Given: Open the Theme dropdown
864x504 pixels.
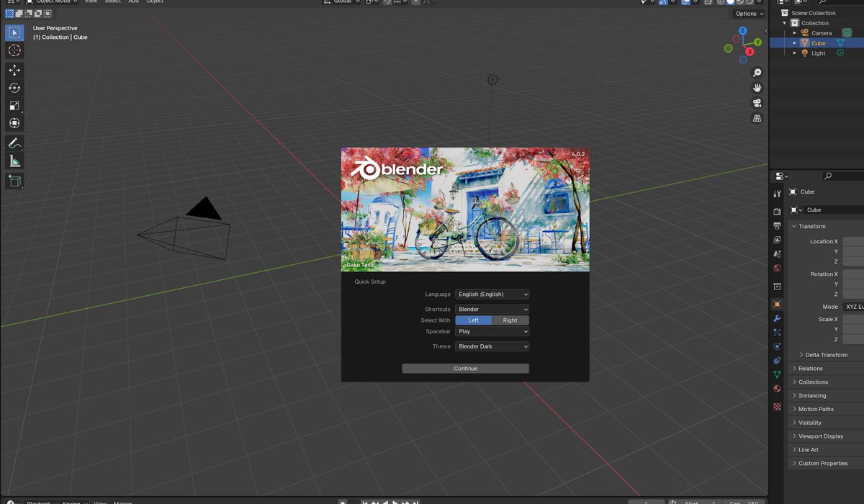Looking at the screenshot, I should click(x=492, y=346).
